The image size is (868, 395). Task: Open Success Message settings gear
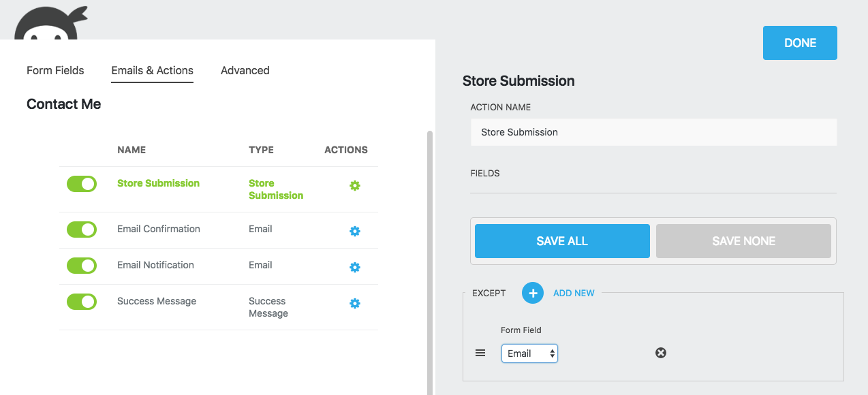[355, 303]
